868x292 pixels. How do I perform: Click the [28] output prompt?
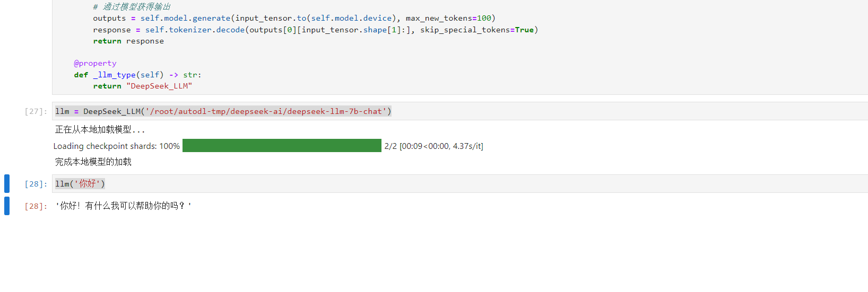coord(36,206)
